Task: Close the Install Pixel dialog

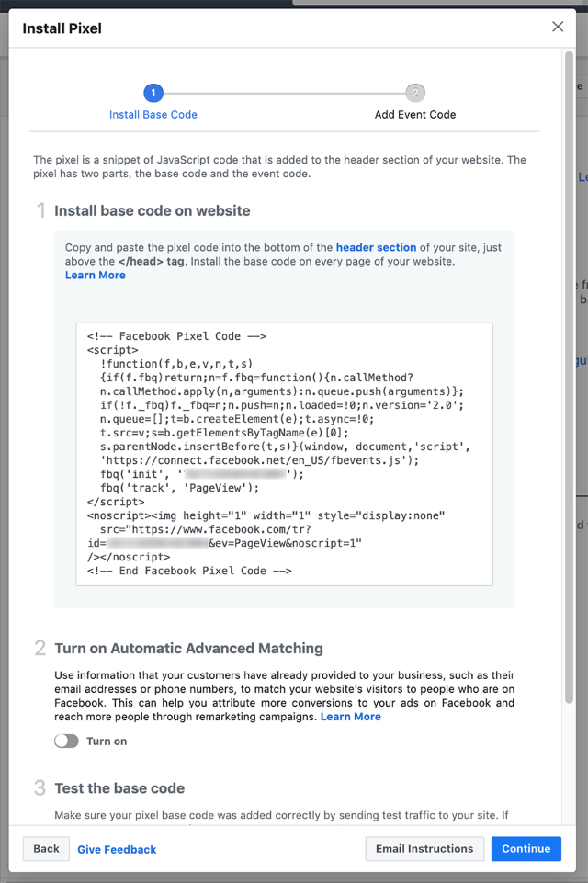Action: (558, 27)
